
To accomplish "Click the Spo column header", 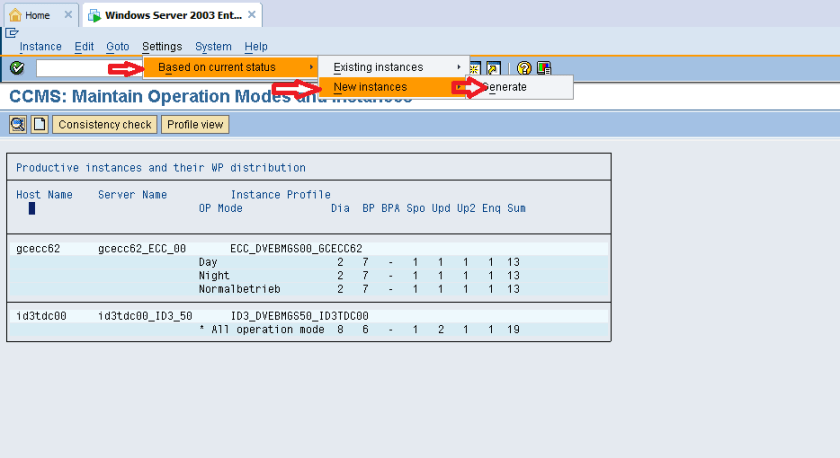I will click(x=416, y=208).
